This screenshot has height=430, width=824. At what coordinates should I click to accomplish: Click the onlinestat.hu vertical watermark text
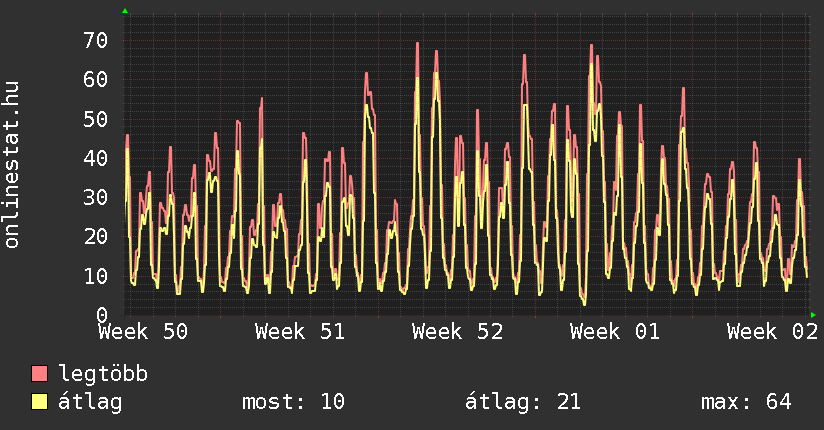point(13,165)
